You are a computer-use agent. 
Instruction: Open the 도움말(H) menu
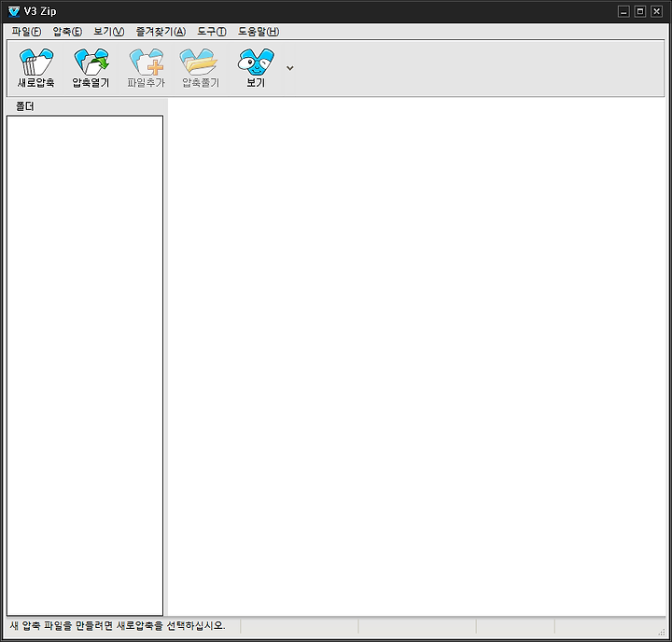point(259,32)
